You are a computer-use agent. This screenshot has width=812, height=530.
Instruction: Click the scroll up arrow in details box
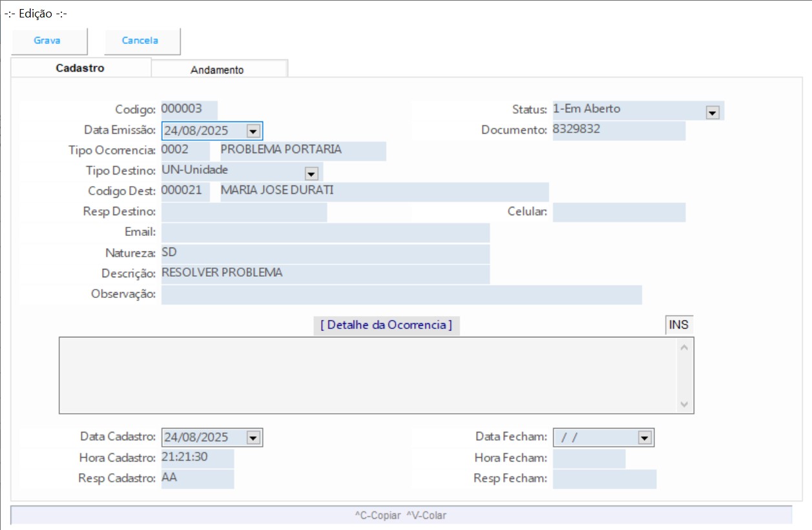point(685,347)
